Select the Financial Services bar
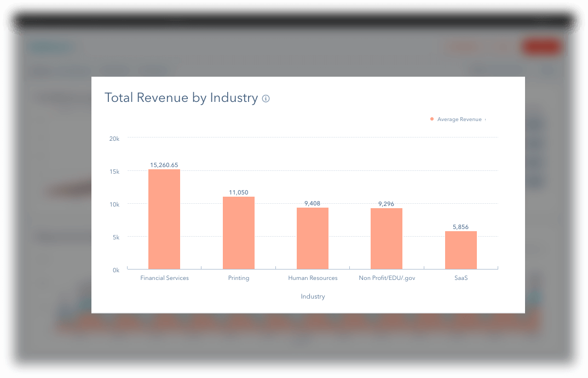 (164, 219)
